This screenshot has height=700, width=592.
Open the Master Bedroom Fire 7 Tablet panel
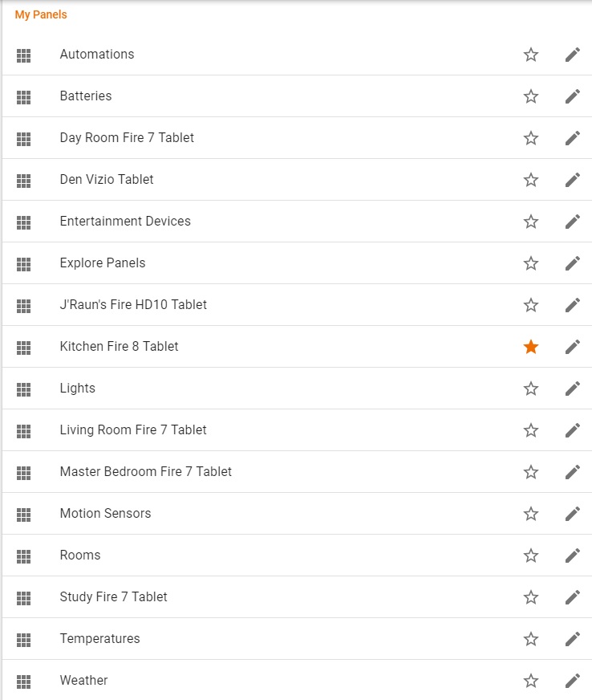click(145, 472)
